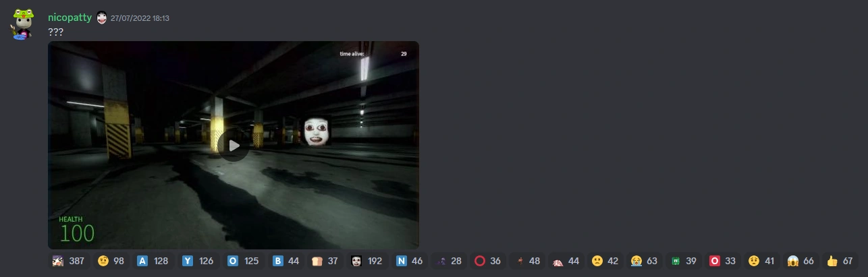
Task: Add the red circle reaction with 36
Action: [488, 261]
